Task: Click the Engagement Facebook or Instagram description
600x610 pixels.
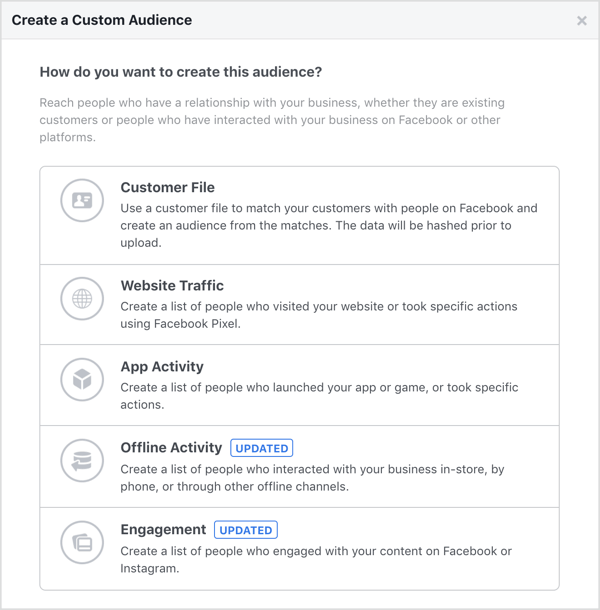Action: 316,559
